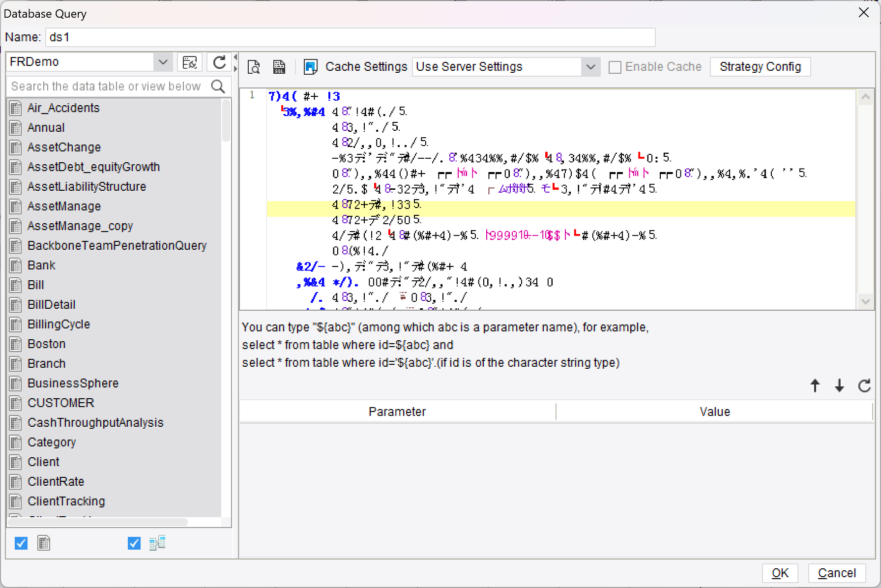Close the Database Query dialog
Screen dimensions: 881x588
[864, 13]
